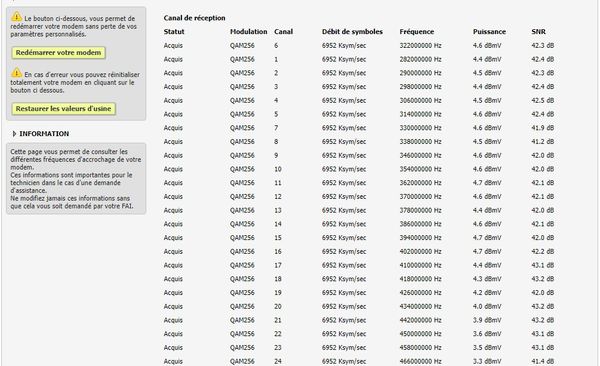The width and height of the screenshot is (600, 366).
Task: Click channel number 12 in Canal column
Action: coord(278,197)
